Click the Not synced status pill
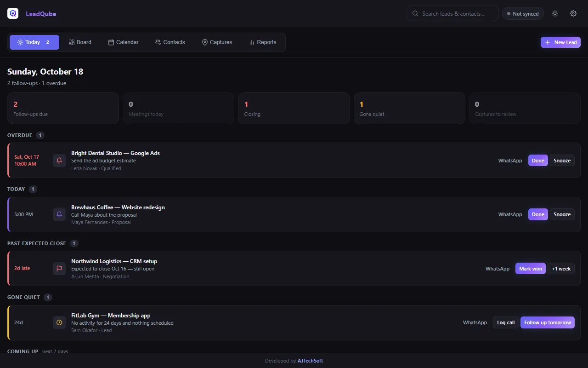 point(523,14)
